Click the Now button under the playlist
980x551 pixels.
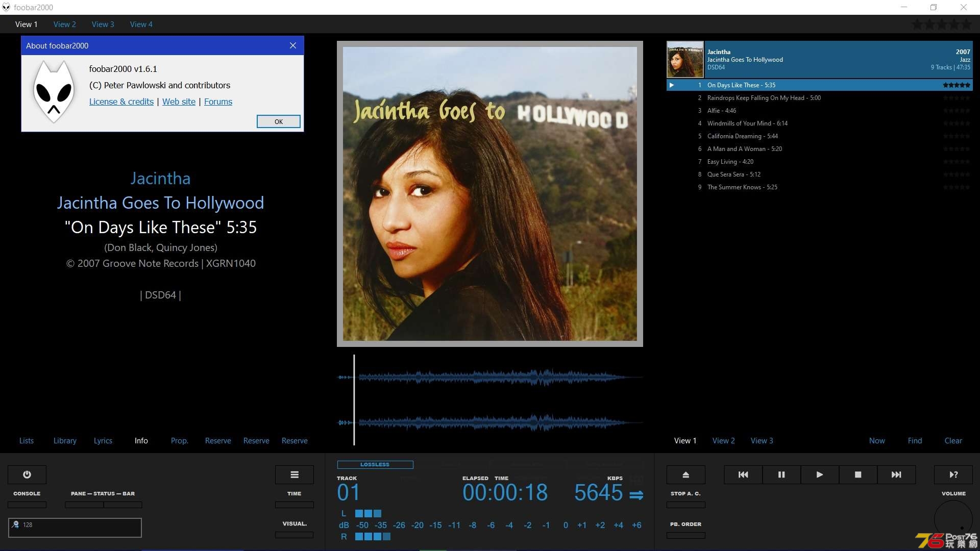(x=877, y=440)
